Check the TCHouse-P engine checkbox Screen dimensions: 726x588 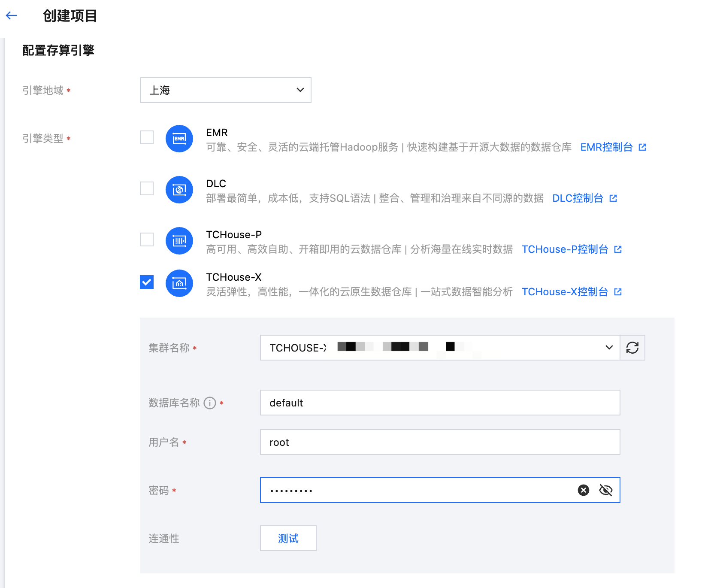147,239
